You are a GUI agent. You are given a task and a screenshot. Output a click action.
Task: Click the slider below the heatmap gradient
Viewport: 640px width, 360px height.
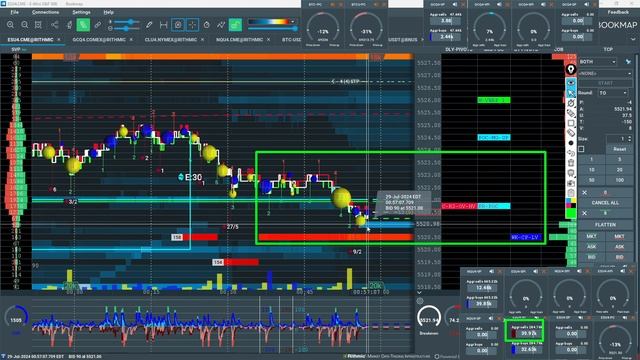coord(272,29)
